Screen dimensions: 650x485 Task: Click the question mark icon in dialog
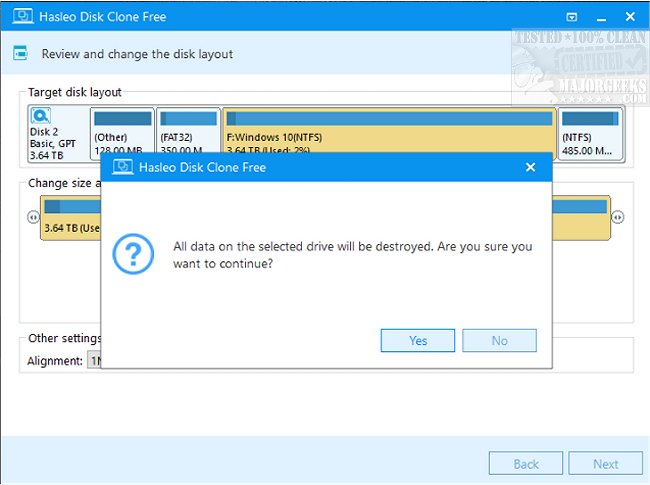click(133, 254)
